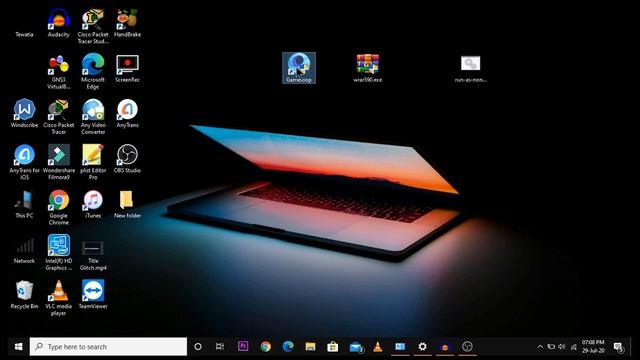640x360 pixels.
Task: Click the Type here to search box
Action: (108, 347)
